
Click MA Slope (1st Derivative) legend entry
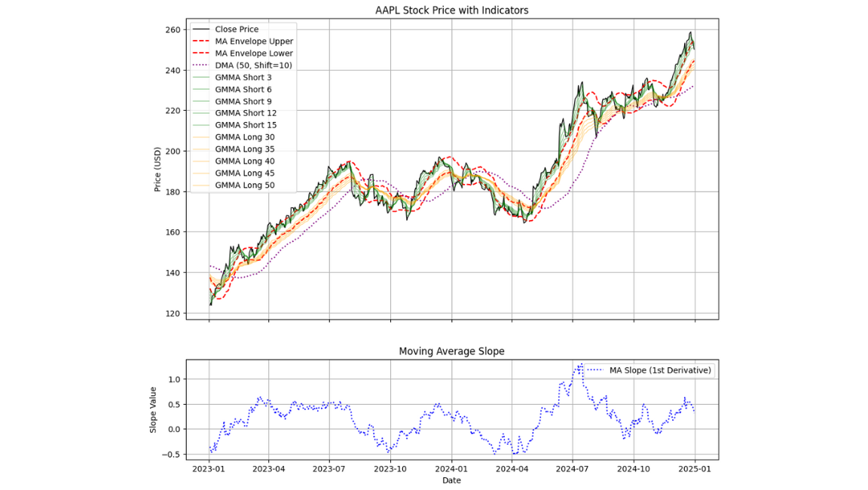(x=649, y=370)
